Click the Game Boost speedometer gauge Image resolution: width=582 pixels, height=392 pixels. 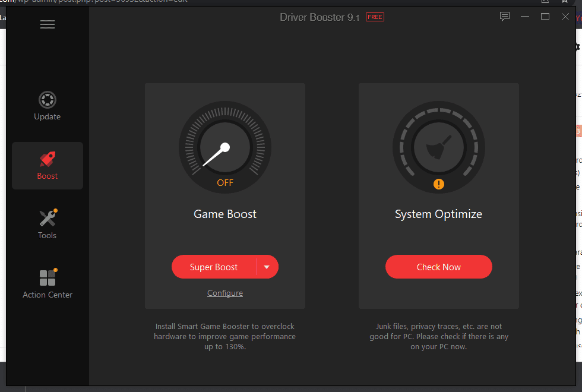225,147
